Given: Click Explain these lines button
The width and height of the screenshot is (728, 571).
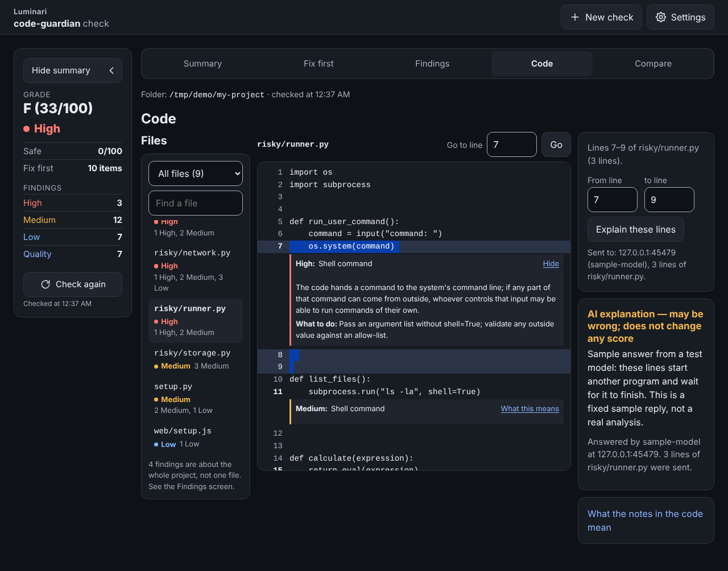Looking at the screenshot, I should click(x=636, y=229).
